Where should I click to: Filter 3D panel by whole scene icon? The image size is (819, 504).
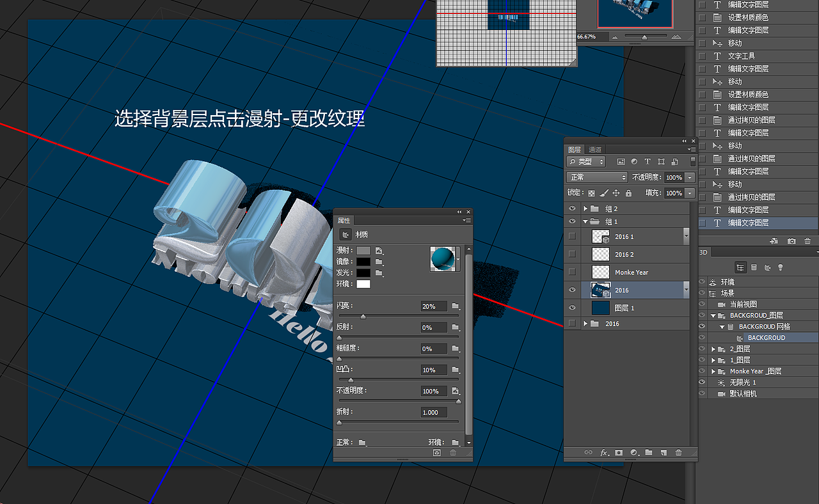[740, 267]
